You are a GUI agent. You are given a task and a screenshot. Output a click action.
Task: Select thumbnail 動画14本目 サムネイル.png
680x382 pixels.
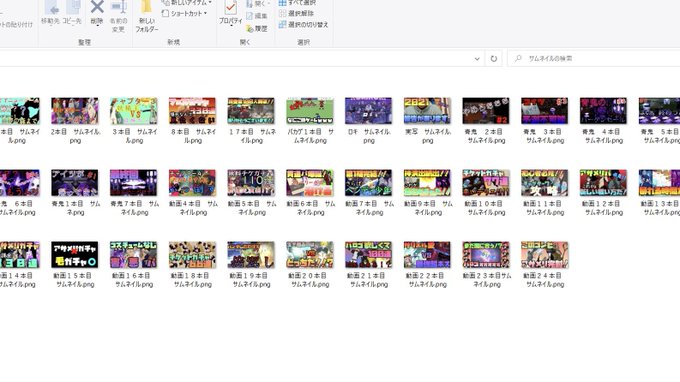click(x=20, y=255)
